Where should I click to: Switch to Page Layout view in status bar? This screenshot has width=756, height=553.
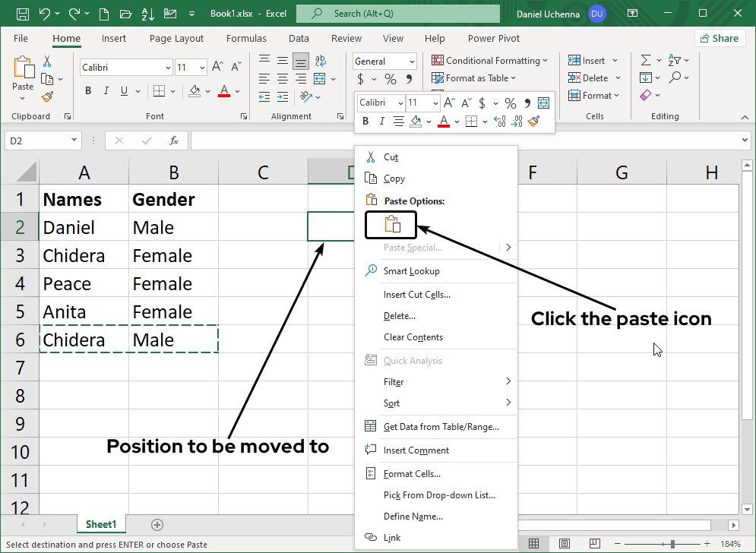(565, 544)
